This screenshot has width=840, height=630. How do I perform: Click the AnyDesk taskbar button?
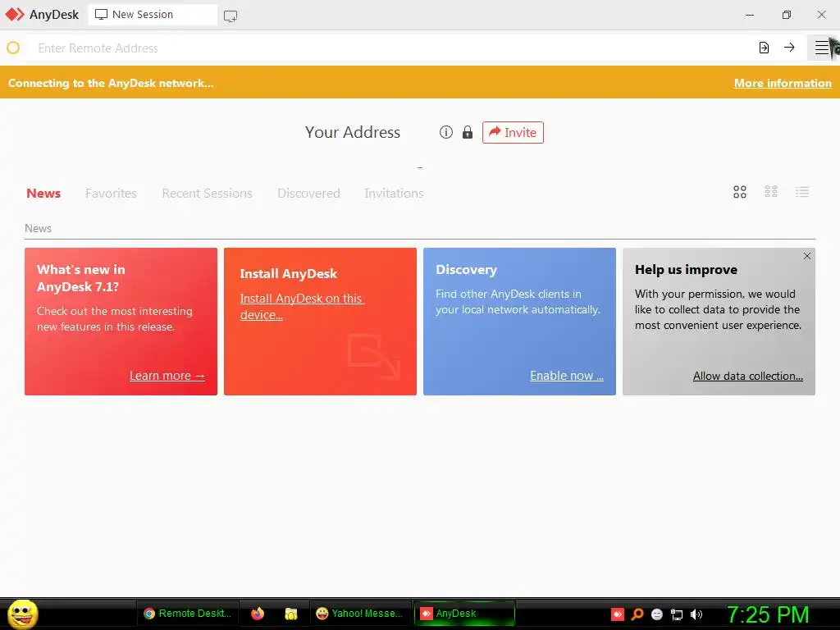click(x=464, y=614)
